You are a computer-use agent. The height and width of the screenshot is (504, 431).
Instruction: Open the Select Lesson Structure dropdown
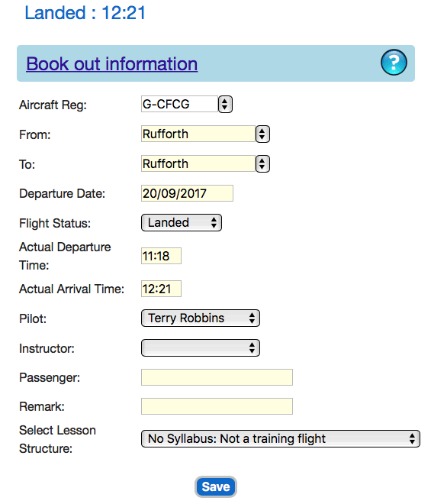(x=281, y=439)
